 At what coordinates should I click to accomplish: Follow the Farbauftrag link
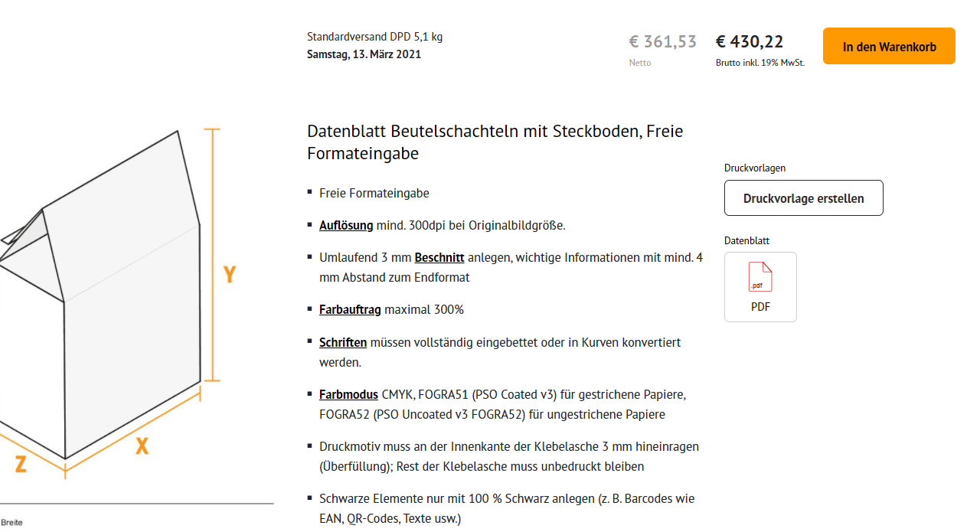click(x=350, y=310)
